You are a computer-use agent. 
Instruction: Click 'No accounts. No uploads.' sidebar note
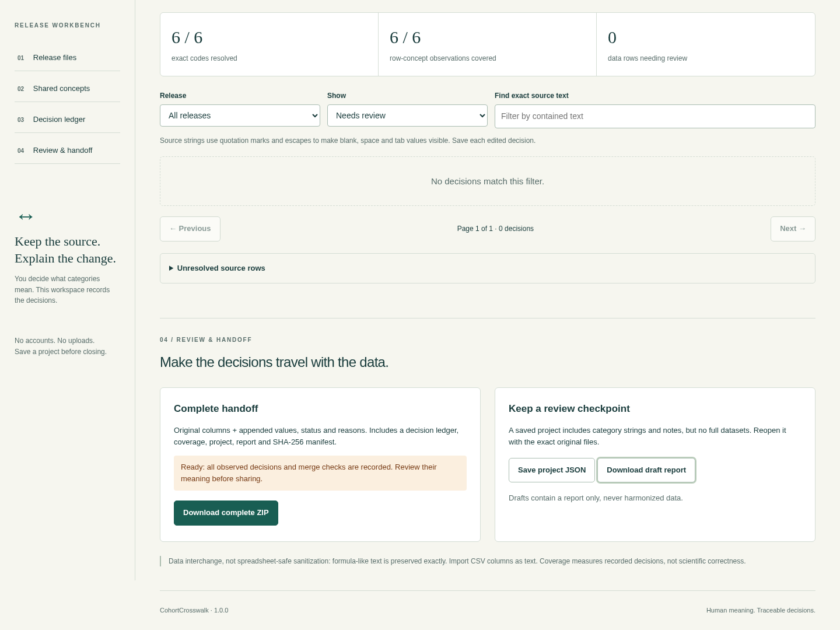point(54,341)
